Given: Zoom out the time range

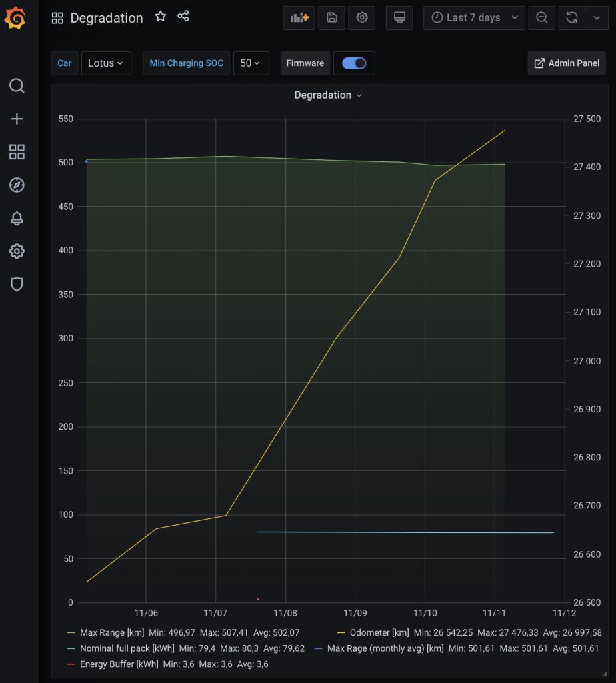Looking at the screenshot, I should 541,18.
